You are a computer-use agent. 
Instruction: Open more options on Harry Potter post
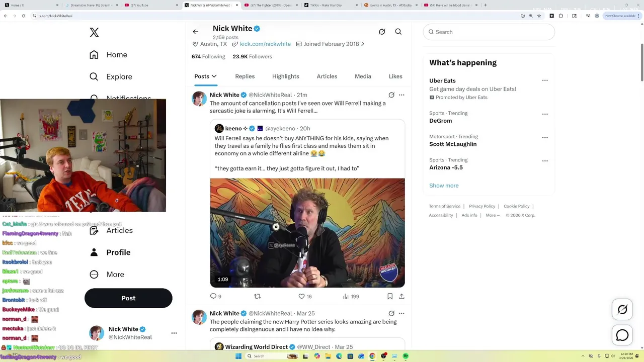(401, 313)
